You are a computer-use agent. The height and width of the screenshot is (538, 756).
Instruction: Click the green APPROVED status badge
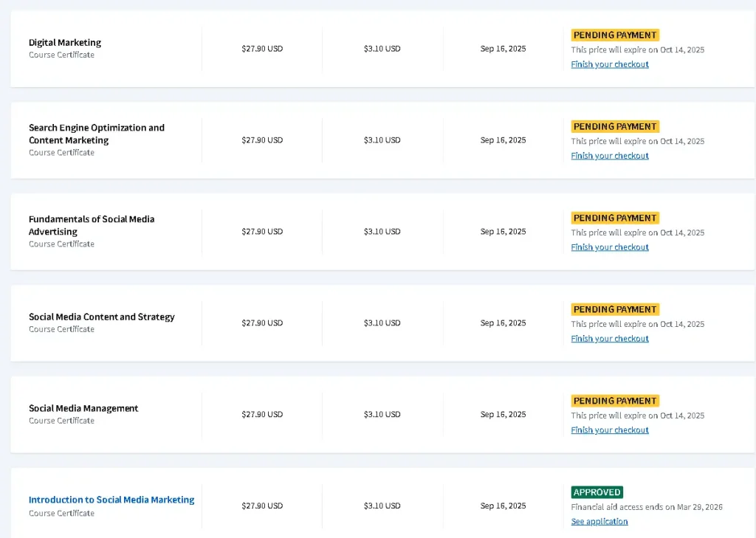[x=597, y=492]
